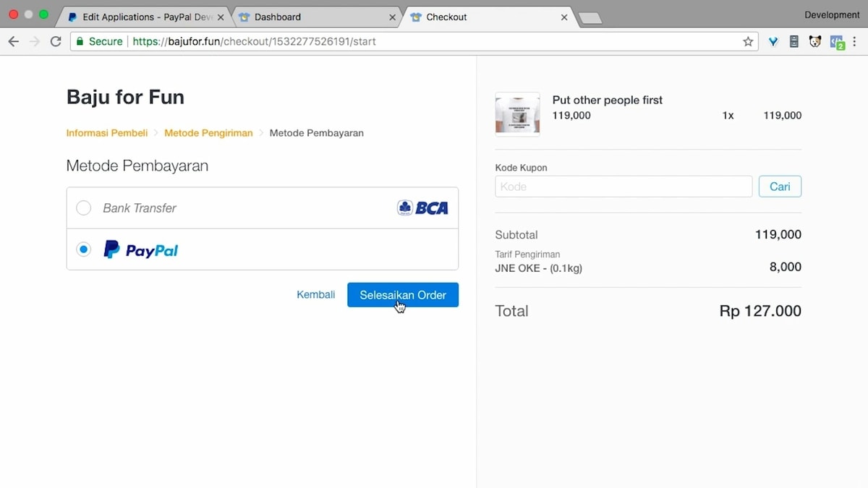Click the Bank Transfer label text
Viewport: 868px width, 488px height.
[x=140, y=208]
